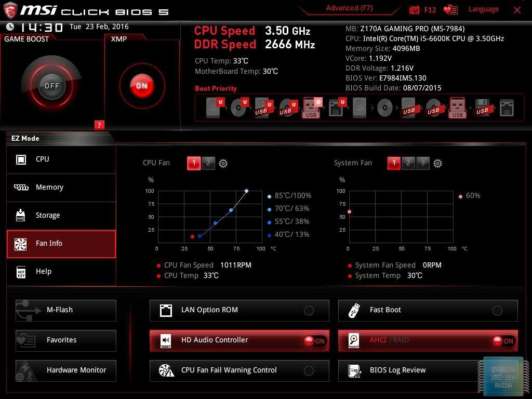
Task: Select the first boot priority device icon
Action: pyautogui.click(x=214, y=108)
